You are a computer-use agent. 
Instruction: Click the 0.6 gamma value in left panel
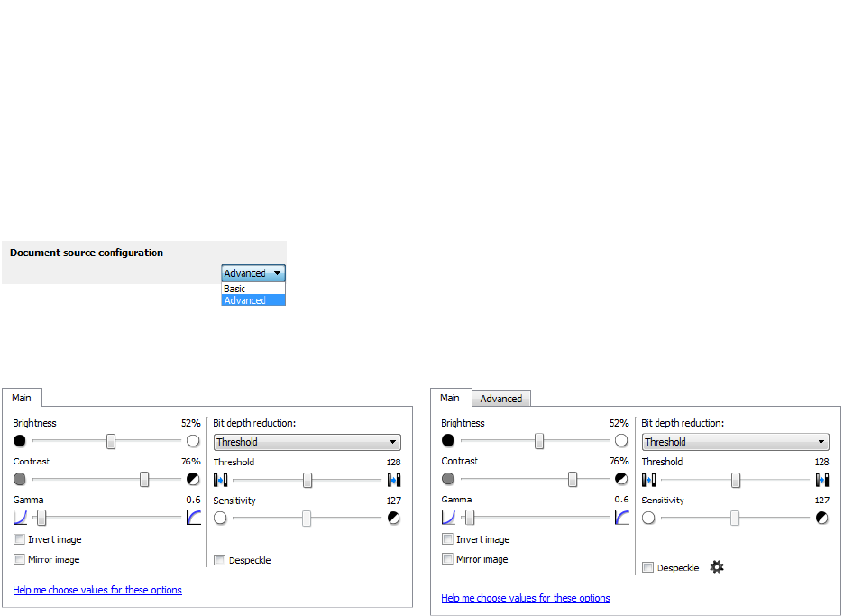[x=193, y=500]
